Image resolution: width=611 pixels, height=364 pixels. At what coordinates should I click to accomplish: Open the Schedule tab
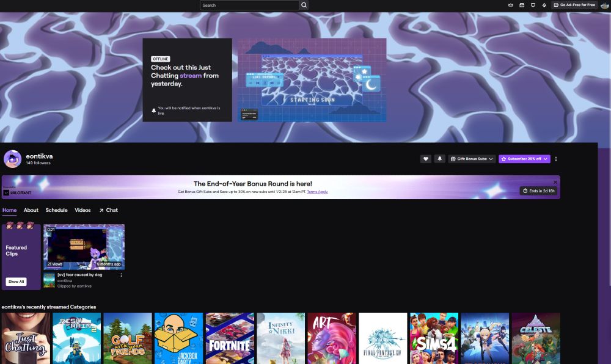[x=56, y=210]
